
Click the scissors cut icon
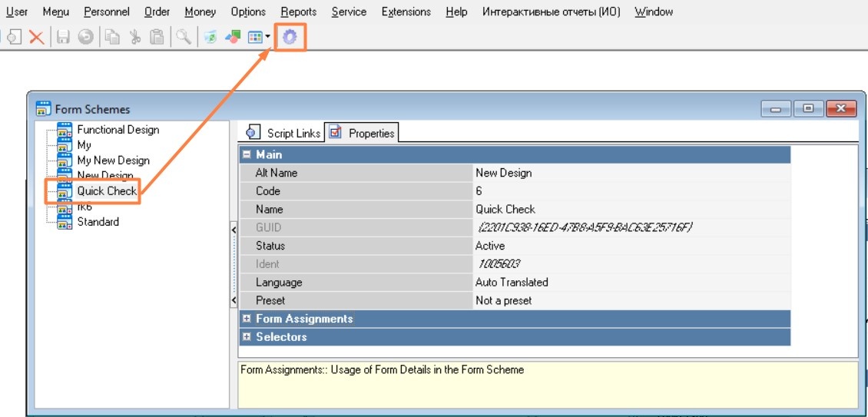pos(135,37)
